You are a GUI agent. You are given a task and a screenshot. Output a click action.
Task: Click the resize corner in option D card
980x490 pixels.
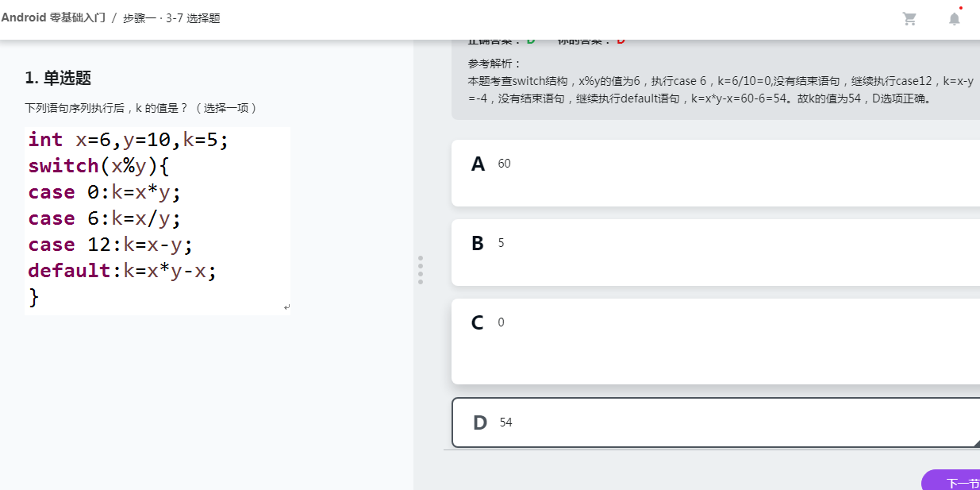[x=975, y=443]
